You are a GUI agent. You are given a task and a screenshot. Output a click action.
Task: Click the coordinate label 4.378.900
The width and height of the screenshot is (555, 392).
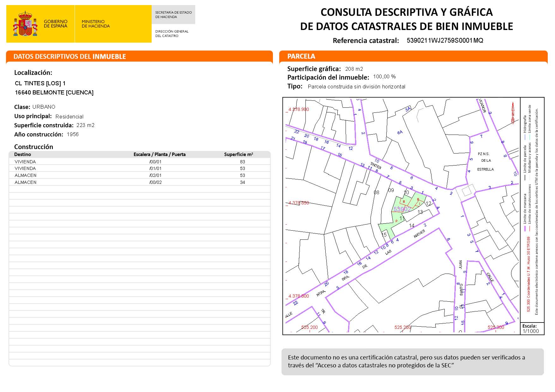[299, 109]
